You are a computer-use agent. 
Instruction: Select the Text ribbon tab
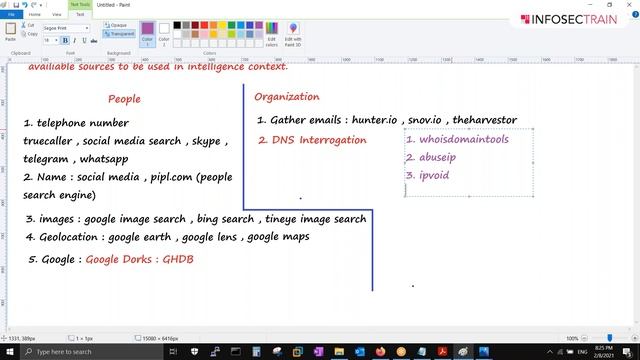click(80, 14)
